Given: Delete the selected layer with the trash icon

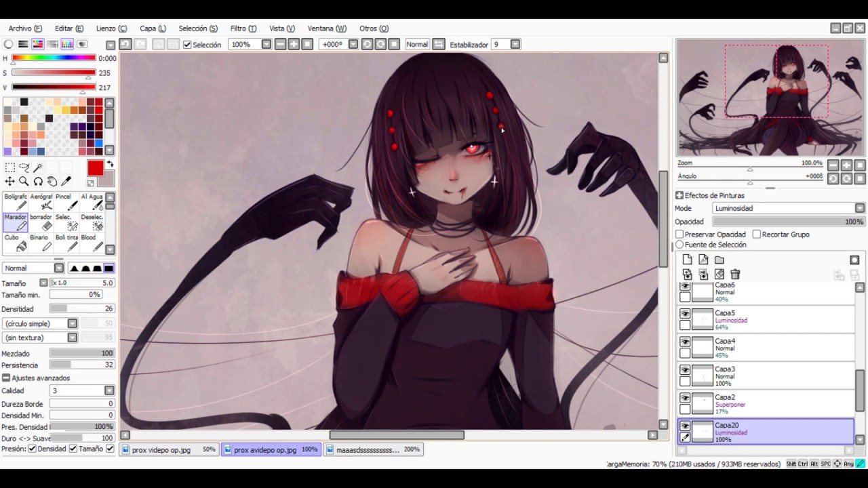Looking at the screenshot, I should click(x=735, y=274).
